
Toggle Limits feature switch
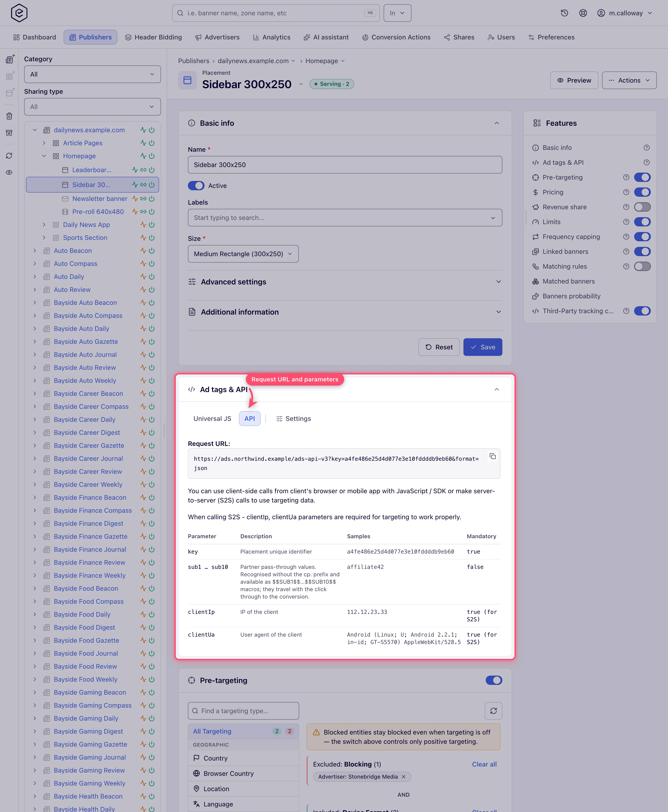[x=642, y=222]
